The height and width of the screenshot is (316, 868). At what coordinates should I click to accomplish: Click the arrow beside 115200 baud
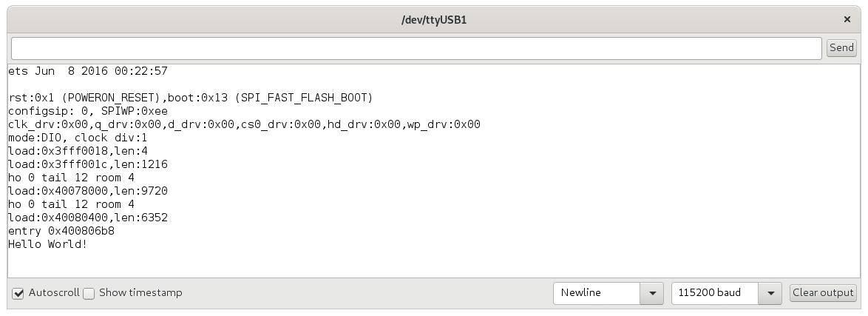click(770, 293)
